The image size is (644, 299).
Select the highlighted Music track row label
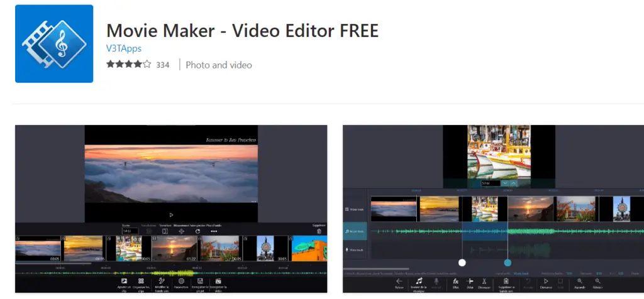pos(355,232)
